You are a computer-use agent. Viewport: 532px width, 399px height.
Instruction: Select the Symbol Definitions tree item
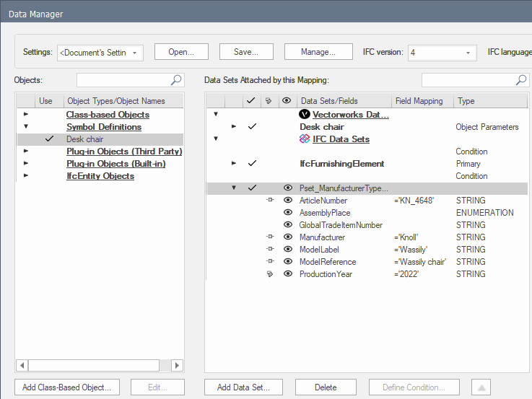pos(103,127)
